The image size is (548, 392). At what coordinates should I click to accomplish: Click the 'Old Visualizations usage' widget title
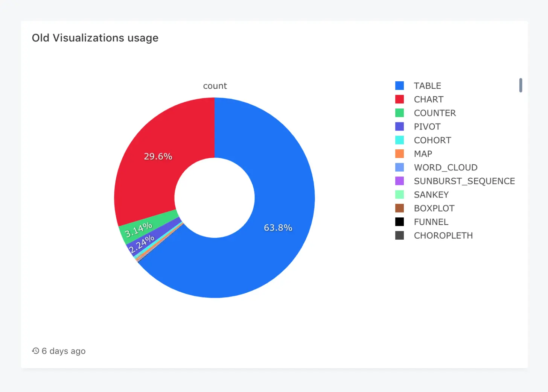click(95, 38)
